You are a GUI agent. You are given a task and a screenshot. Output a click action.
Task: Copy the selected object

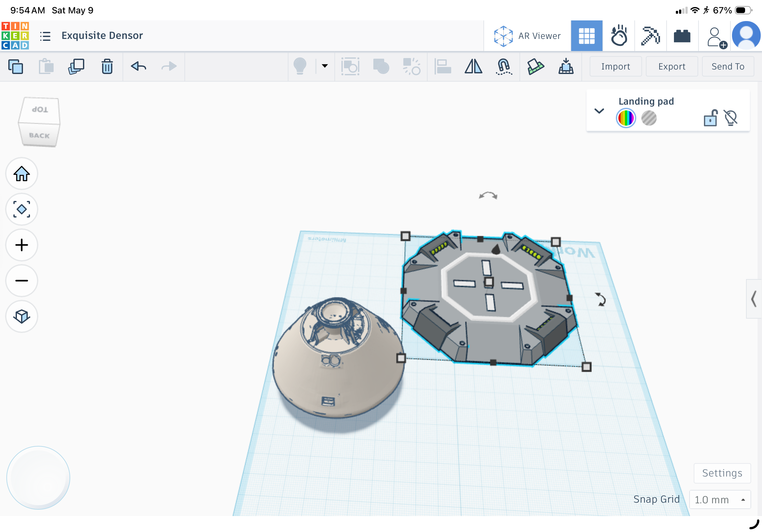click(x=16, y=66)
